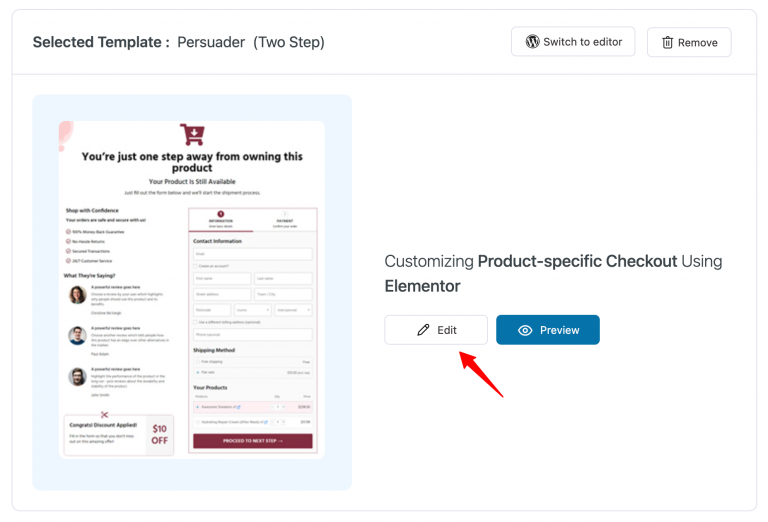Click the Email input field

pyautogui.click(x=253, y=254)
